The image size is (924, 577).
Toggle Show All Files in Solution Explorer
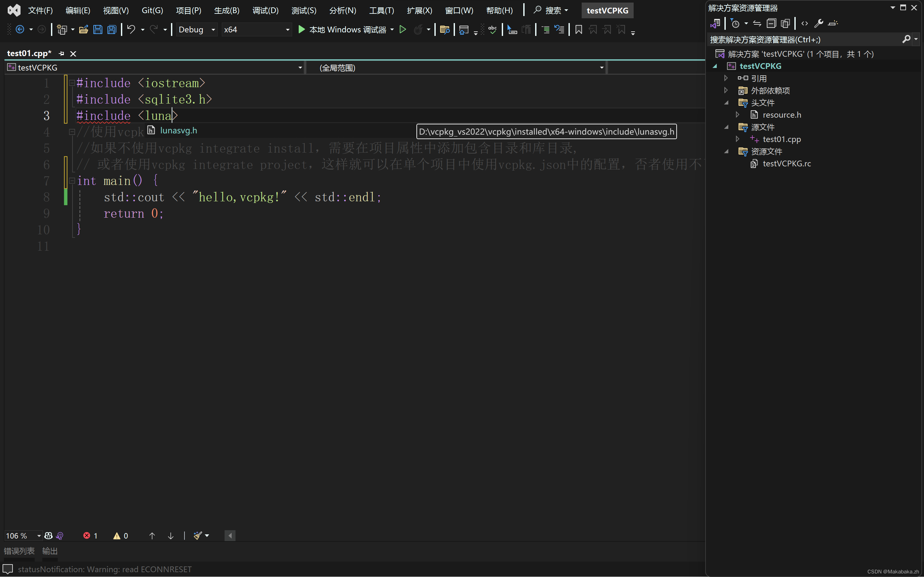coord(785,23)
